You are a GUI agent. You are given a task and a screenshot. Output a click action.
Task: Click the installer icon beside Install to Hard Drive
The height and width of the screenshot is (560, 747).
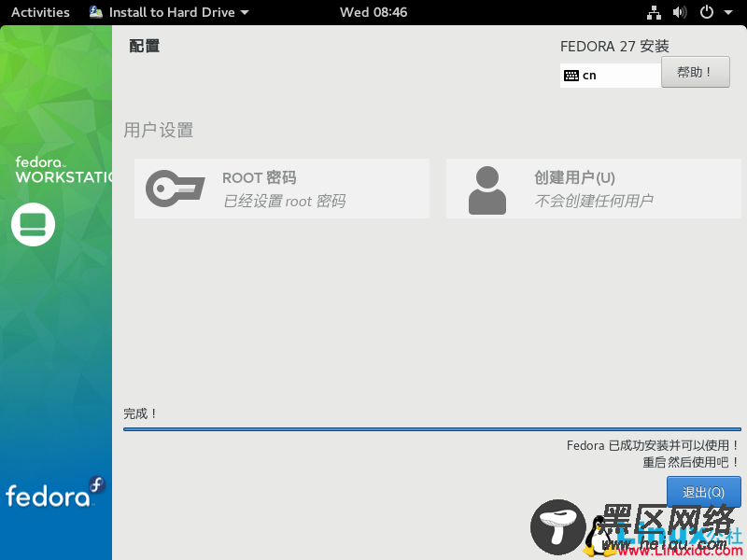click(96, 12)
